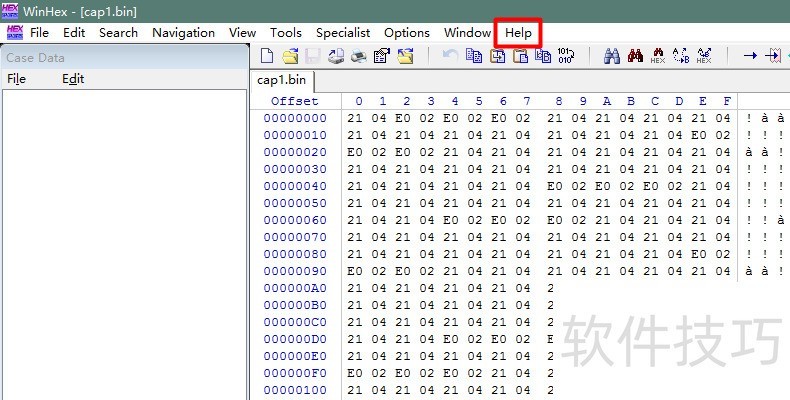
Task: Click the Open file folder icon
Action: [290, 56]
